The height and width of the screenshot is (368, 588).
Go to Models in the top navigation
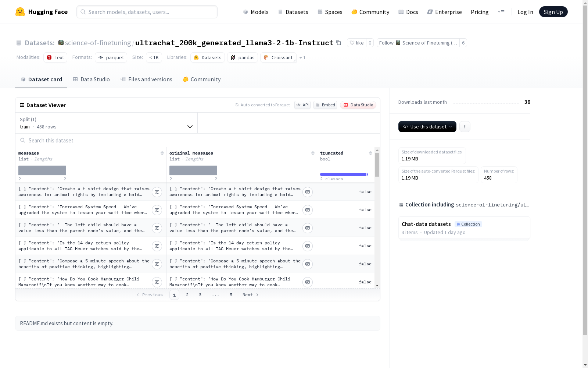(x=256, y=12)
